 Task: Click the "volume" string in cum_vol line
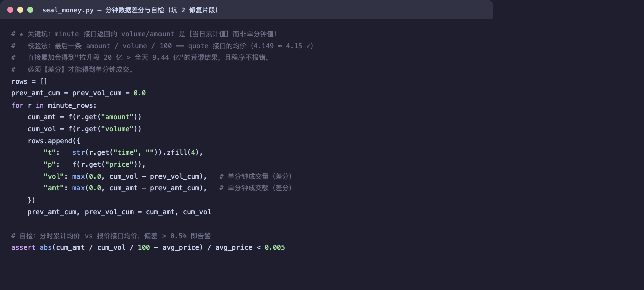(x=117, y=129)
